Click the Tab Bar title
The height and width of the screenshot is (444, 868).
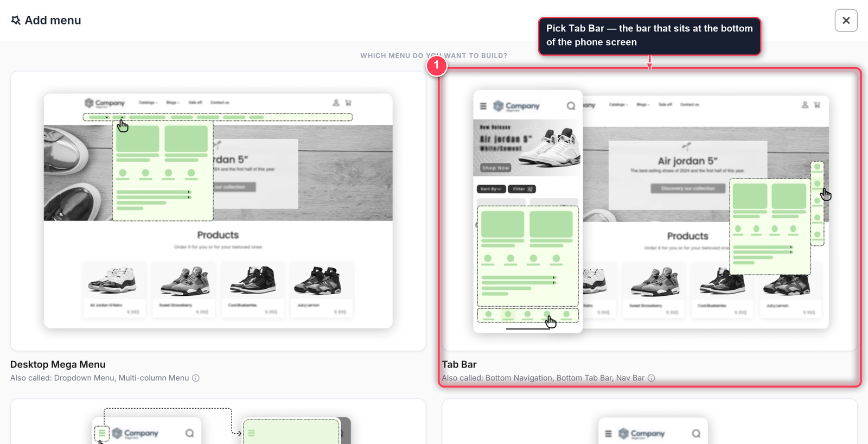459,365
